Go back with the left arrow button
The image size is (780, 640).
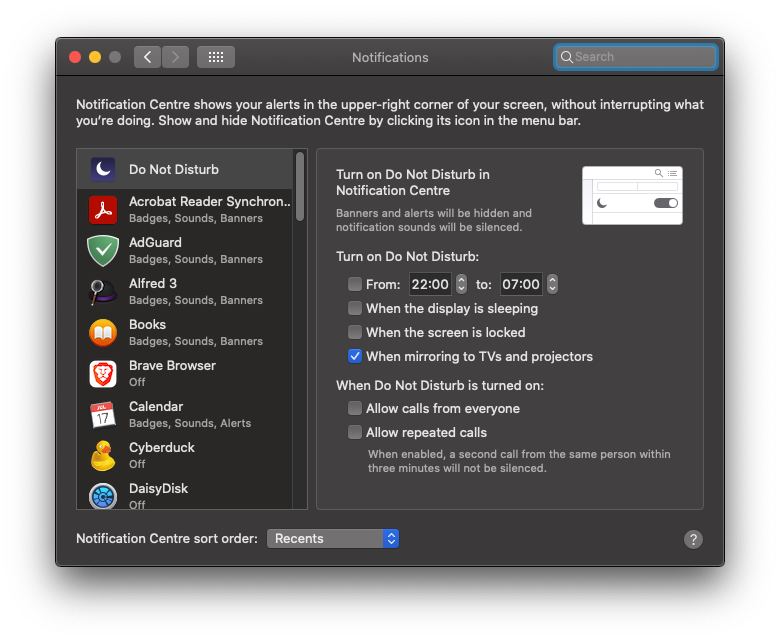coord(147,57)
